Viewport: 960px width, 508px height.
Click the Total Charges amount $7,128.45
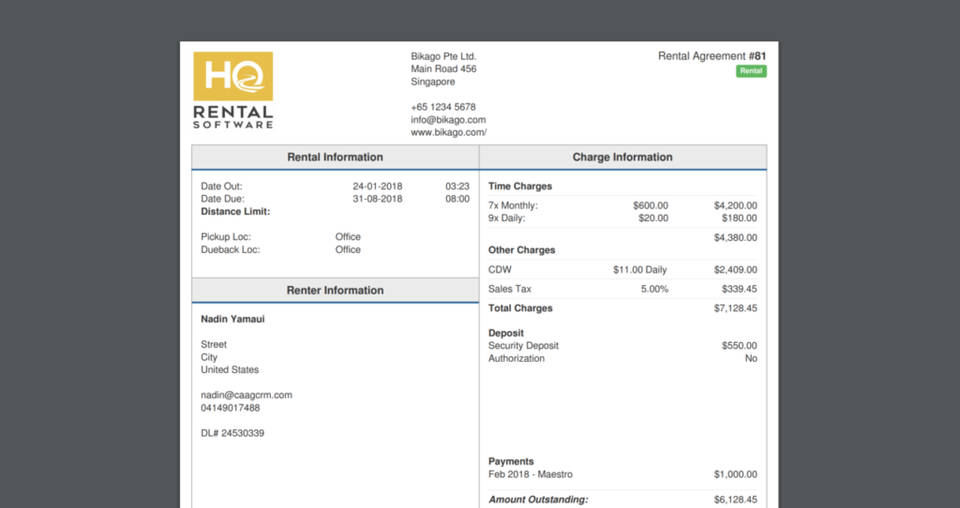tap(735, 308)
